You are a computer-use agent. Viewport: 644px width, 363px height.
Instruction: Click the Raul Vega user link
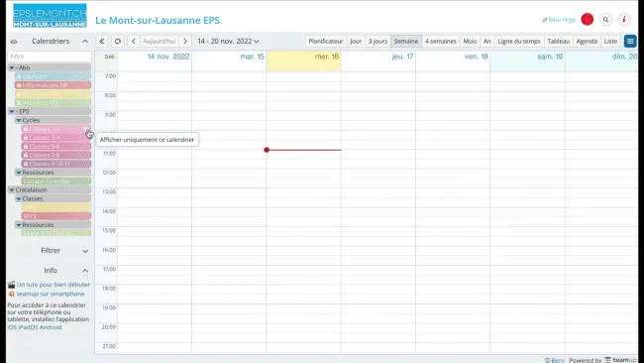pyautogui.click(x=562, y=20)
